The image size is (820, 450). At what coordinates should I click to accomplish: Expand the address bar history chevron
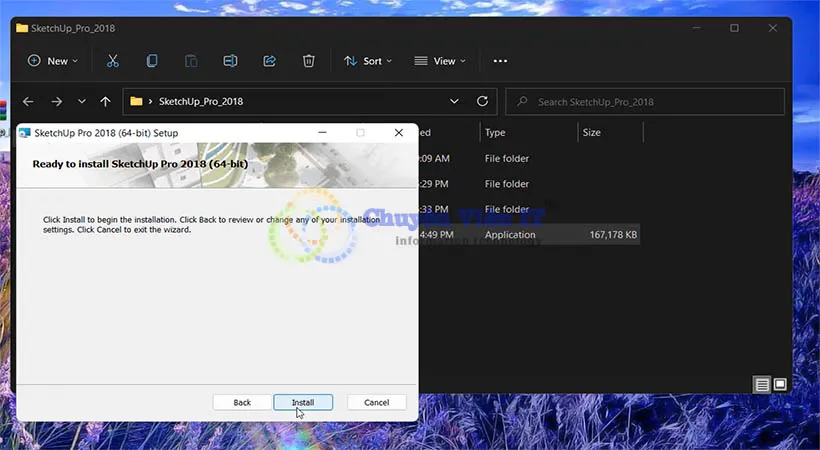(x=454, y=101)
